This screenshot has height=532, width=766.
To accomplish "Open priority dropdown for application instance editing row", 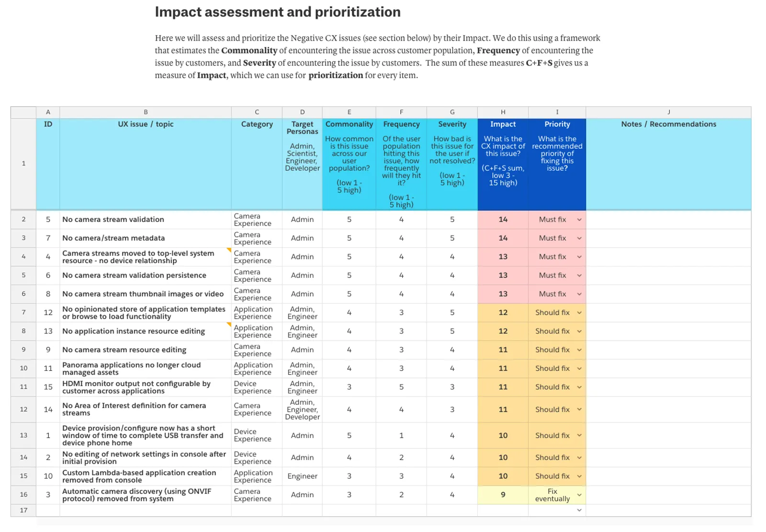I will tap(579, 332).
